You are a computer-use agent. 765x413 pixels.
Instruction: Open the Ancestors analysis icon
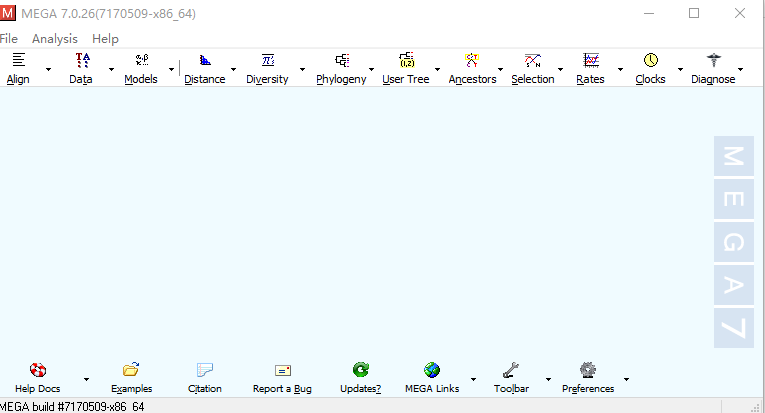pyautogui.click(x=472, y=60)
